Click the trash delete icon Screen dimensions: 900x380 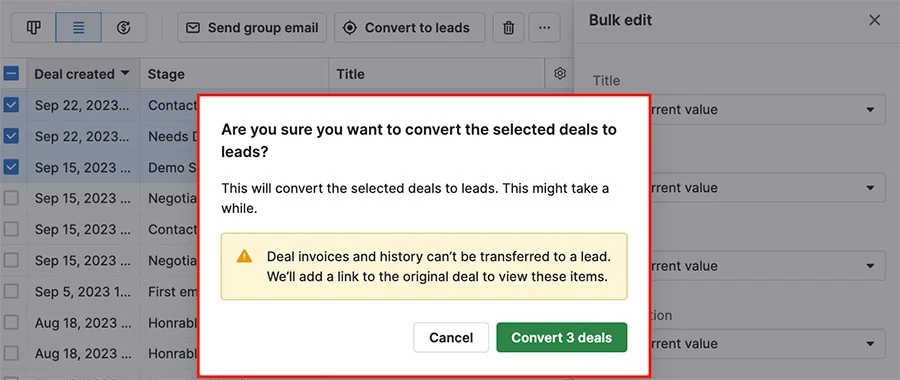[x=509, y=28]
